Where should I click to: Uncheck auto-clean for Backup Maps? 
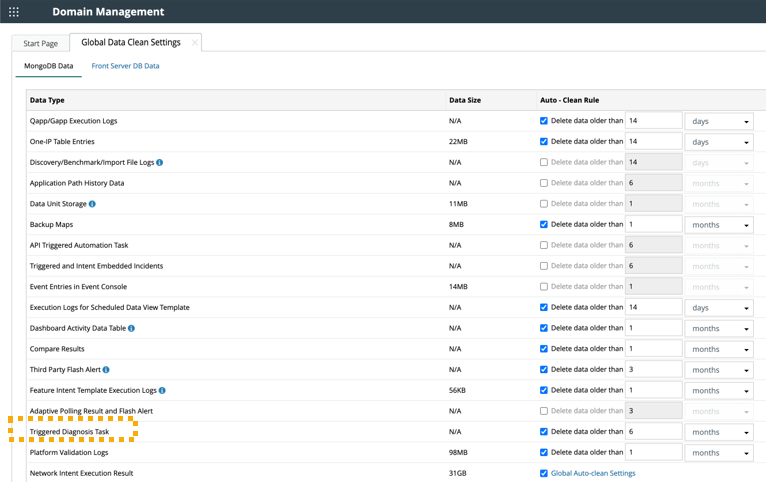(544, 225)
